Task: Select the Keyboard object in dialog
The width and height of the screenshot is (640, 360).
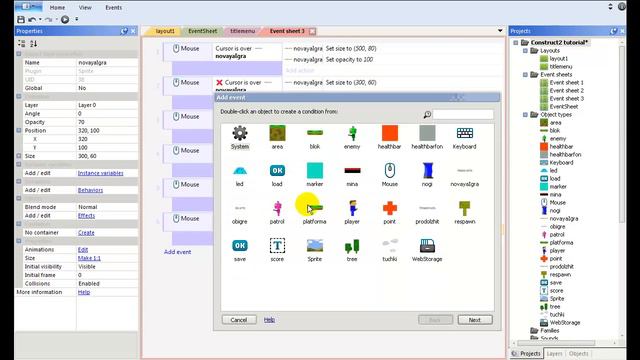Action: [464, 137]
